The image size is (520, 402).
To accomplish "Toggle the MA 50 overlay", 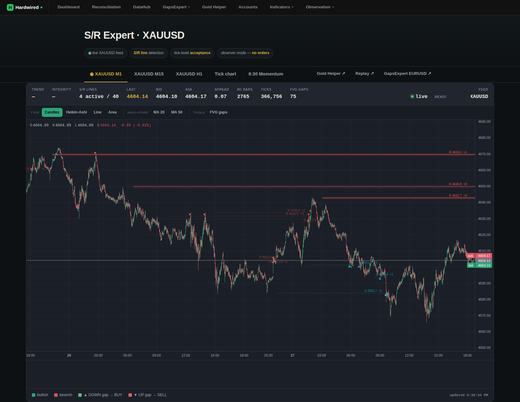I will [177, 112].
